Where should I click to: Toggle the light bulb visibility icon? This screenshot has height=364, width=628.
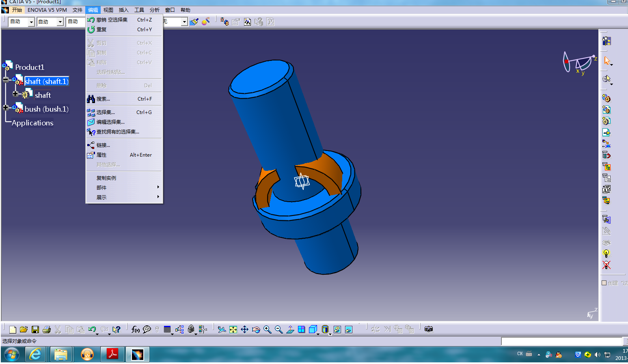606,254
